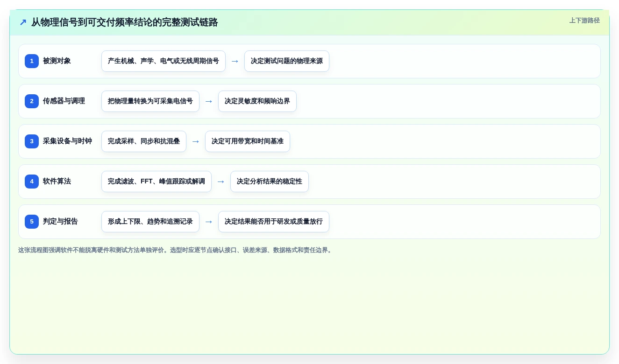
Task: Click the 软件算法 stage label
Action: tap(57, 182)
